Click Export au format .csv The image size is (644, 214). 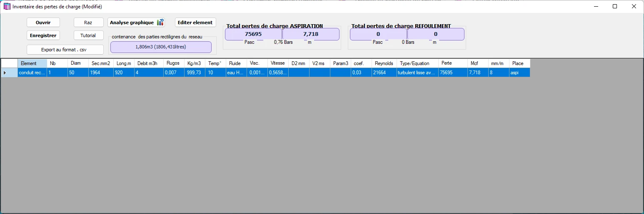65,50
